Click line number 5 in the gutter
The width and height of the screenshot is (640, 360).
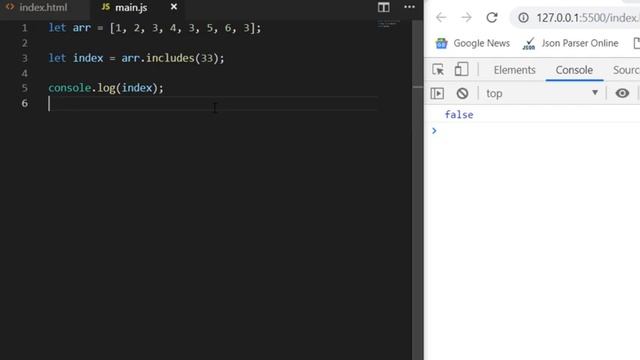[x=24, y=88]
